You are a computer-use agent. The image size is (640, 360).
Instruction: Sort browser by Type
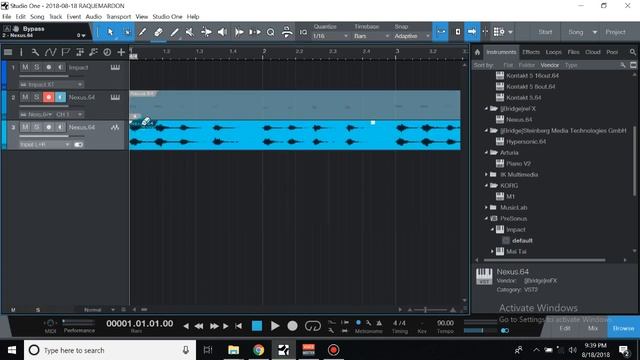click(571, 65)
